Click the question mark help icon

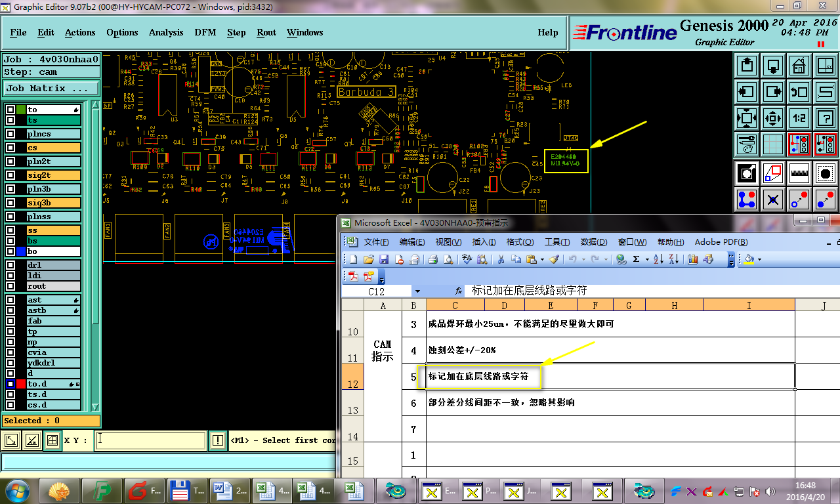pyautogui.click(x=825, y=118)
